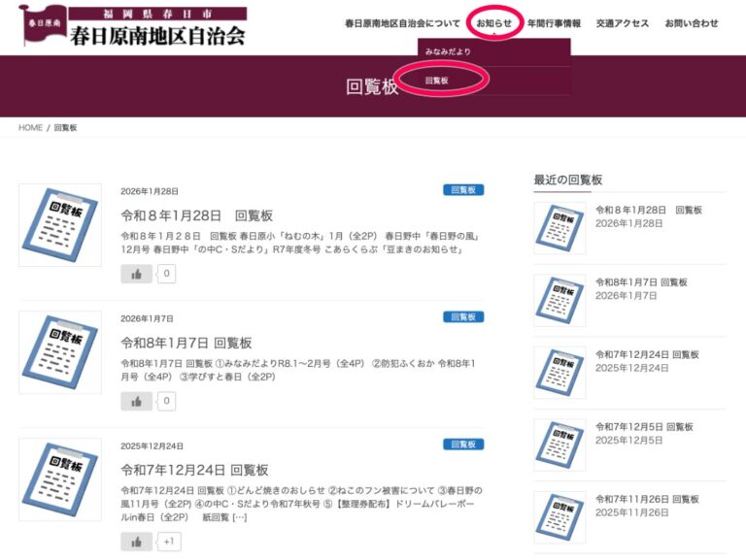Open clipboard thumbnail for 令和8年1月28日 post
The image size is (746, 560).
point(60,225)
